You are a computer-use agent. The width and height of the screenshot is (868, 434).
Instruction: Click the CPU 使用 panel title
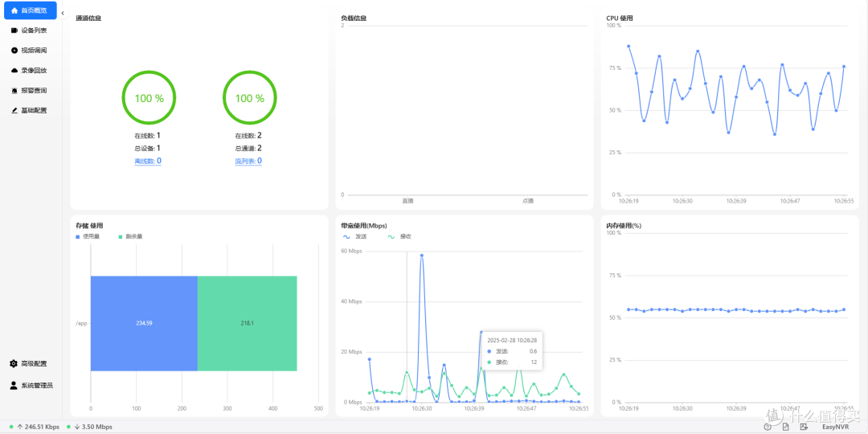[x=620, y=18]
